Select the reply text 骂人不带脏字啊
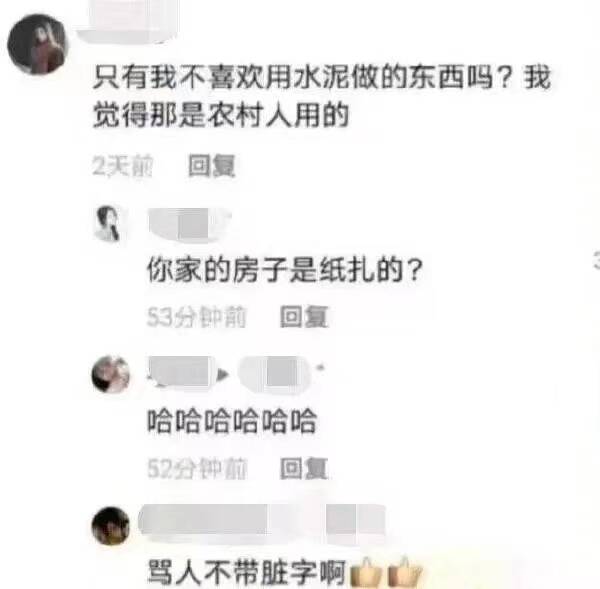The image size is (600, 589). click(x=247, y=572)
